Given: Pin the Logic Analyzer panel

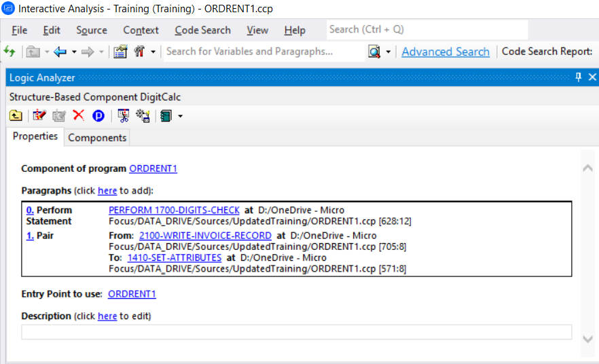Looking at the screenshot, I should tap(579, 77).
